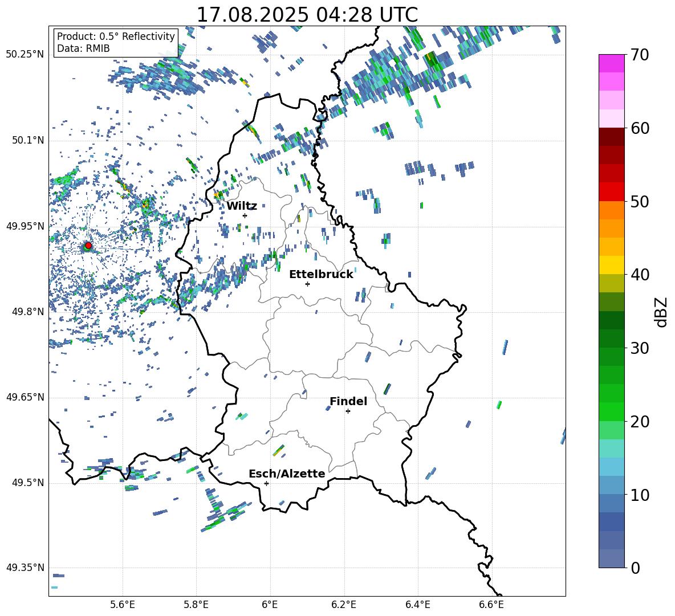
Task: Select the Ettelbruck label
Action: 321,275
